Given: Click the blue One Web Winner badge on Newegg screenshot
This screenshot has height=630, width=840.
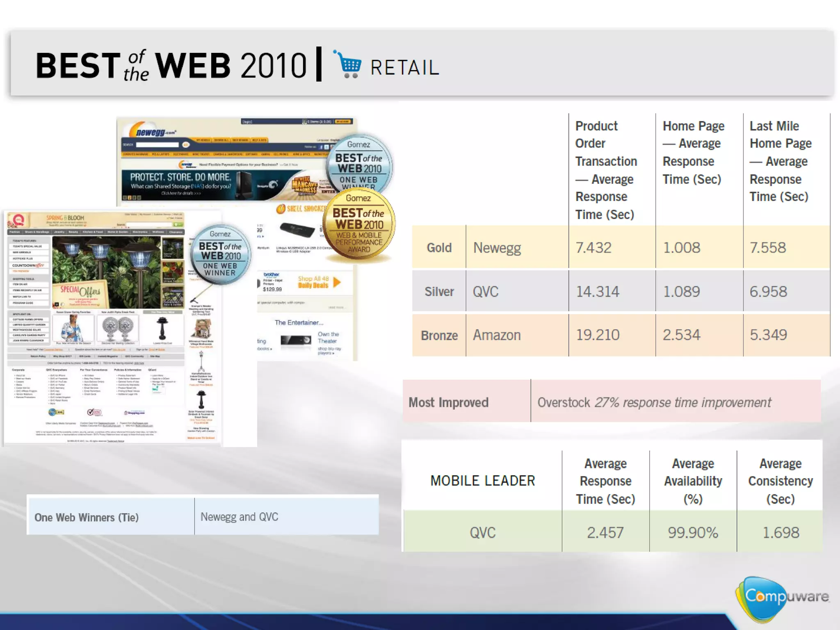Looking at the screenshot, I should [358, 164].
